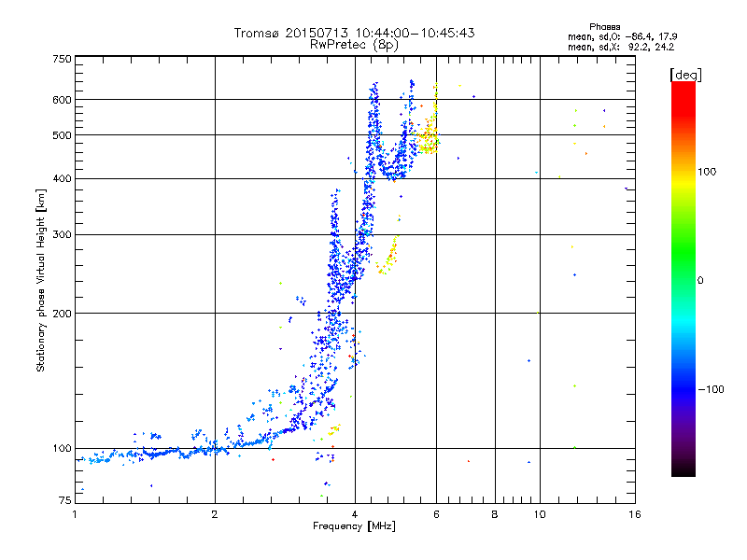This screenshot has height=560, width=747.
Task: Click the [deg] label above the color bar
Action: [x=685, y=75]
